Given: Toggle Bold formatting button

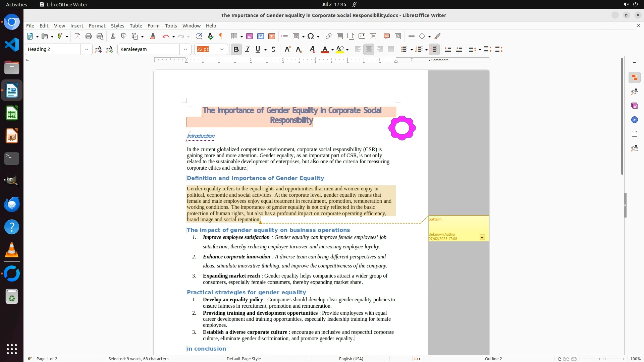Looking at the screenshot, I should click(x=236, y=49).
